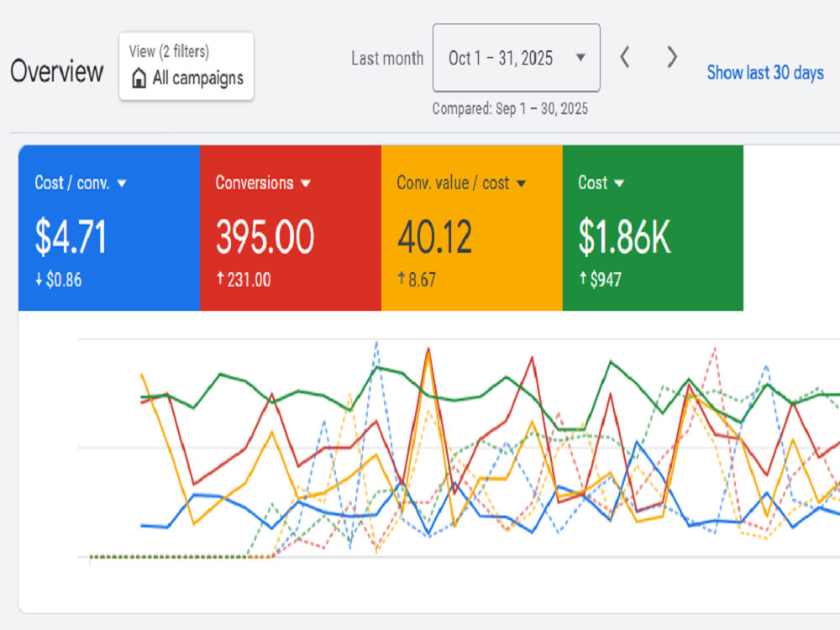Click the Overview page heading
This screenshot has width=840, height=630.
pyautogui.click(x=57, y=71)
